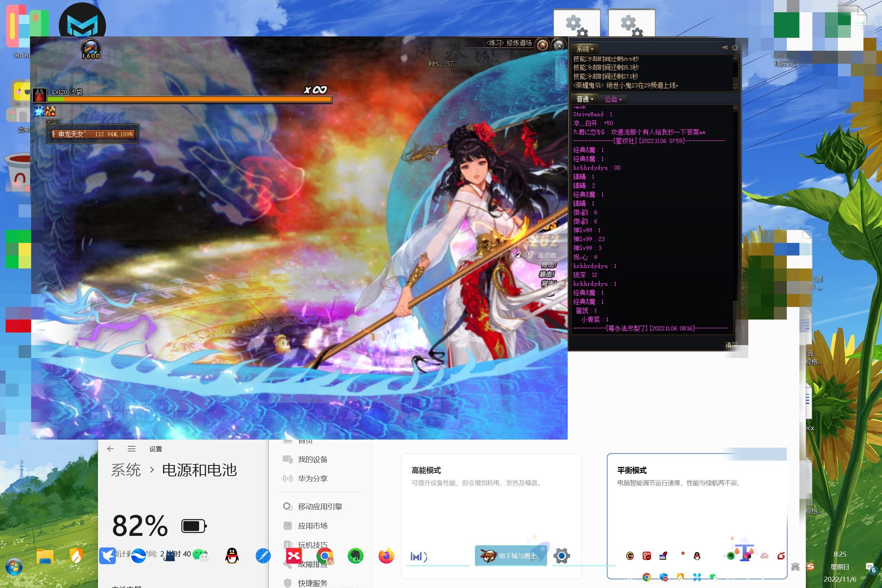Choose the 高能模式 performance card

pos(491,516)
